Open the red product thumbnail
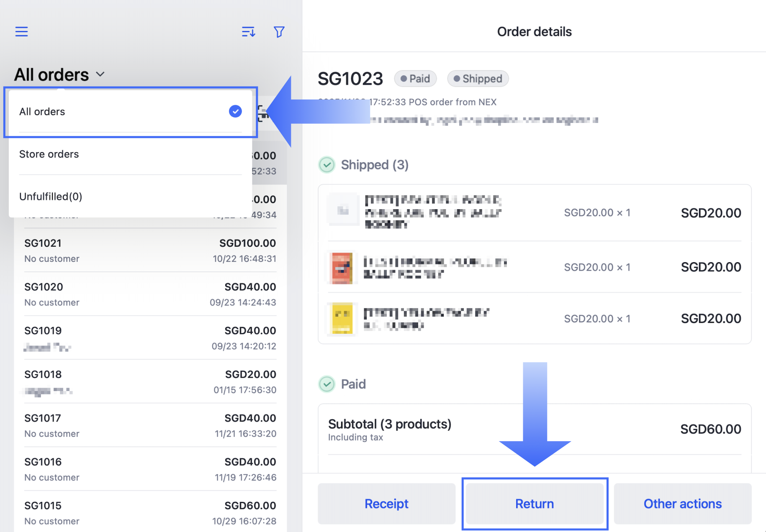 (342, 268)
